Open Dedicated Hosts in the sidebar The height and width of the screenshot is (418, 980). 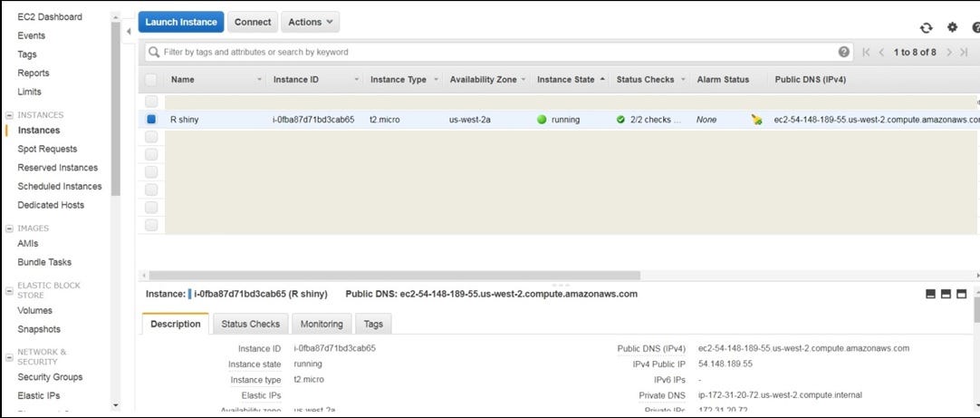pos(51,205)
